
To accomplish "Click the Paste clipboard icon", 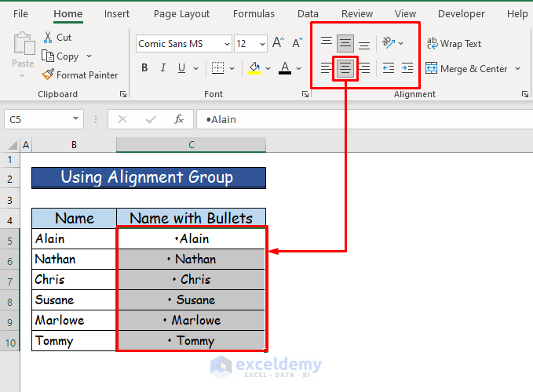I will [x=24, y=44].
